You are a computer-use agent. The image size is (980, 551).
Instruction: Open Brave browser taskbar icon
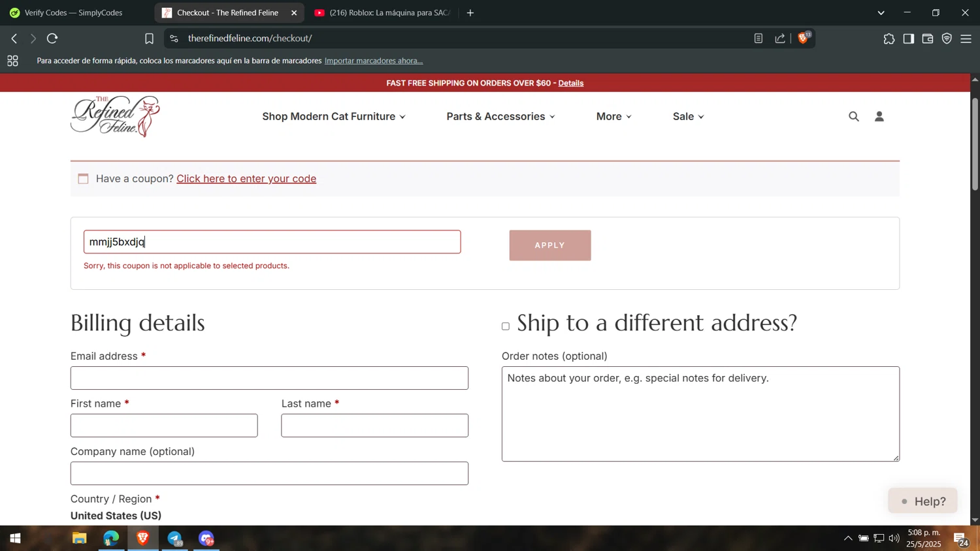click(x=143, y=539)
